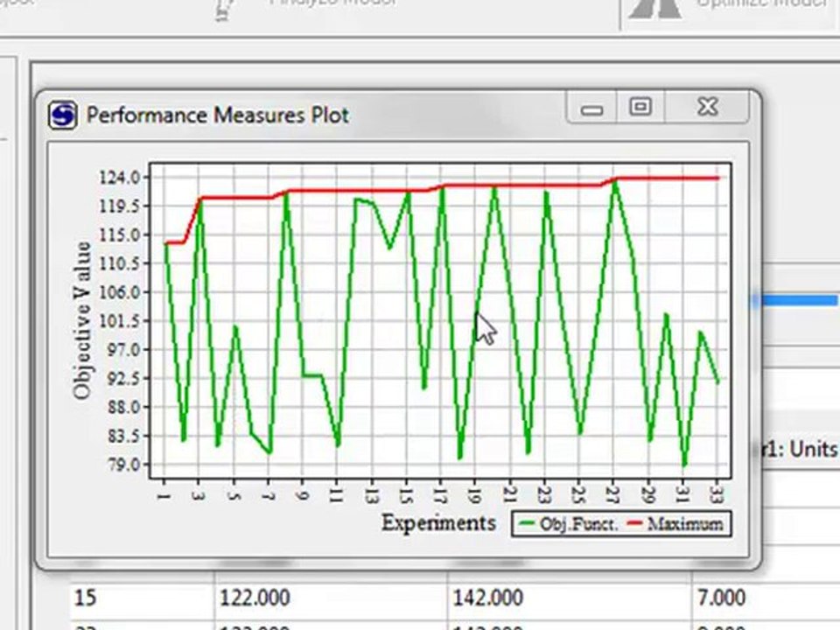Screen dimensions: 840x630
Task: Maximize the Performance Measures Plot window
Action: (x=640, y=107)
